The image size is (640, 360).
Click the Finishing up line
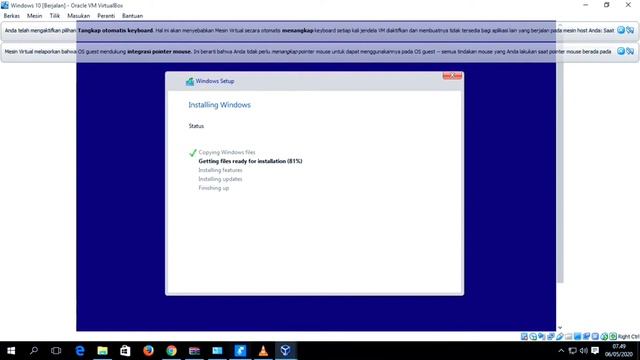click(214, 188)
